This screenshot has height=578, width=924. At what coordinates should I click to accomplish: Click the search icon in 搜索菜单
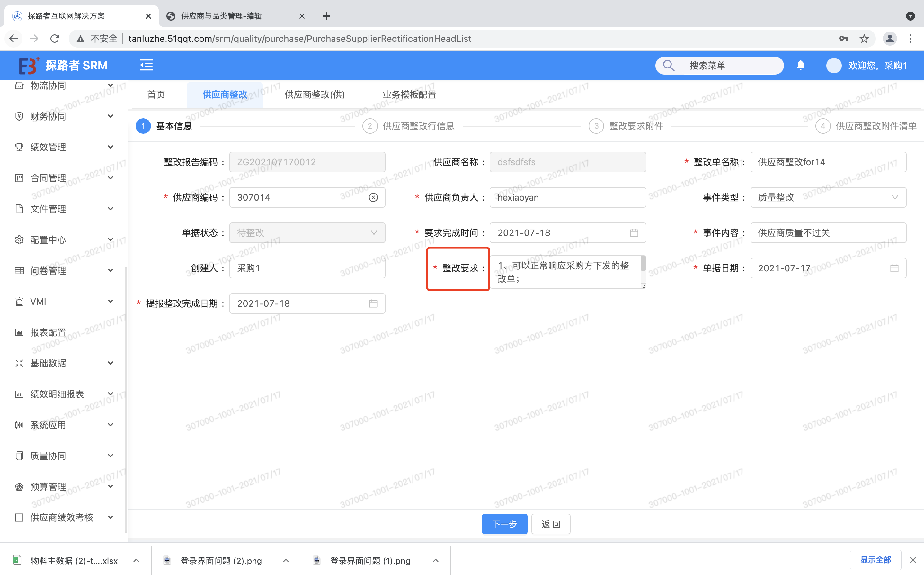(x=669, y=65)
